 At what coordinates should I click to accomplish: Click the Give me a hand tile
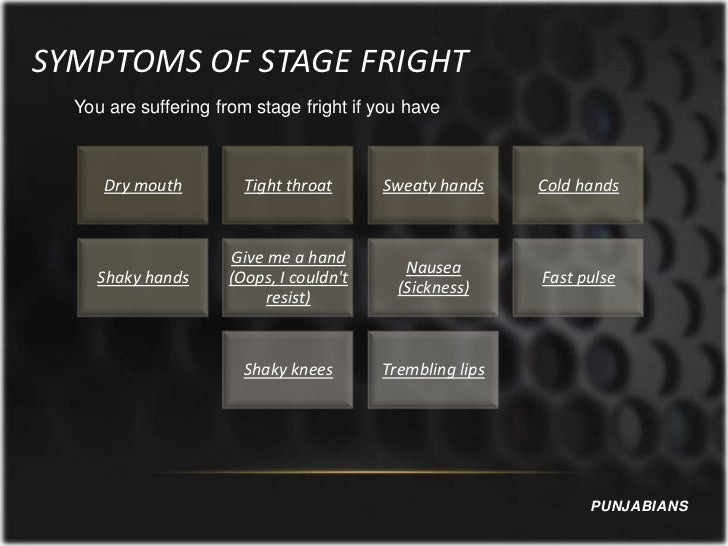click(288, 278)
